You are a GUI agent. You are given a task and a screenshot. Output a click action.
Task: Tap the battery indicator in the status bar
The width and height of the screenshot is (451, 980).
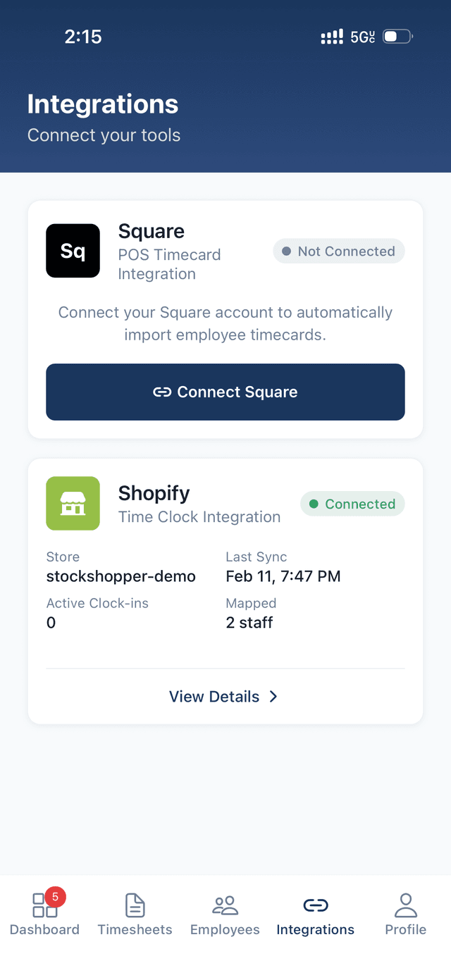tap(396, 36)
